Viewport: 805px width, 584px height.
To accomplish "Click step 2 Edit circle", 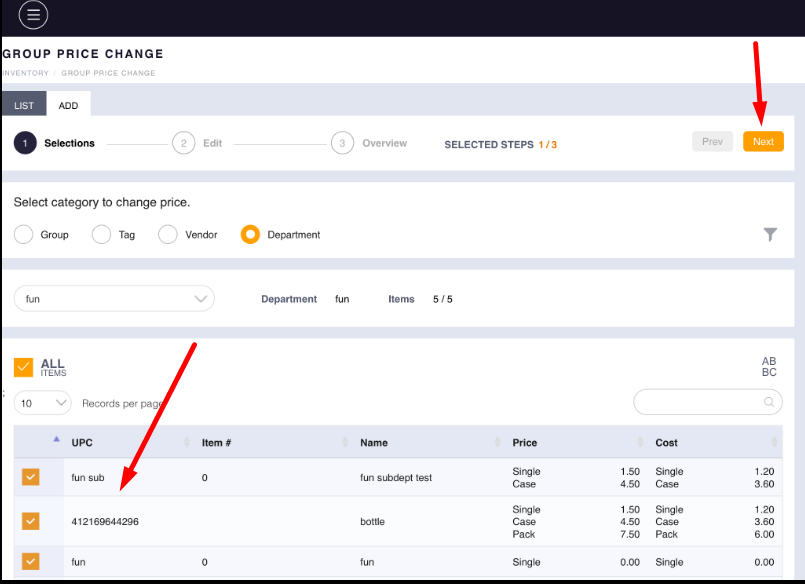I will click(183, 143).
